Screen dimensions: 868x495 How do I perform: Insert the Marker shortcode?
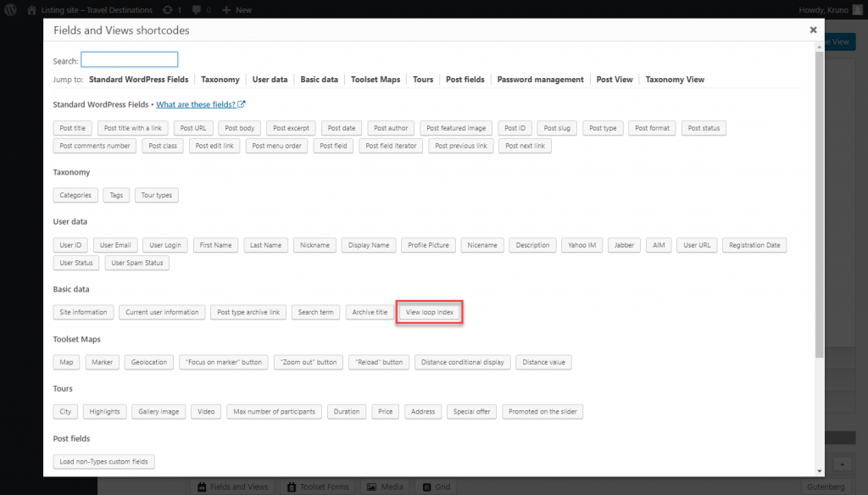click(x=102, y=362)
